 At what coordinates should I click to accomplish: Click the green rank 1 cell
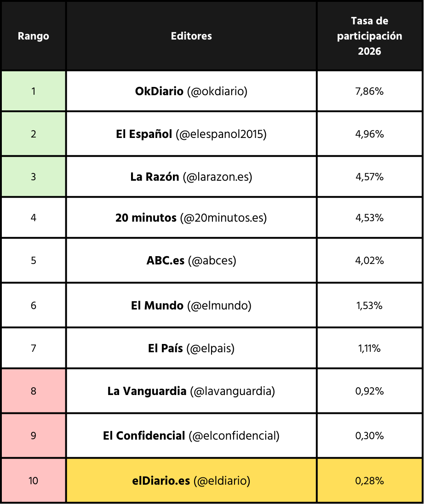pos(34,92)
